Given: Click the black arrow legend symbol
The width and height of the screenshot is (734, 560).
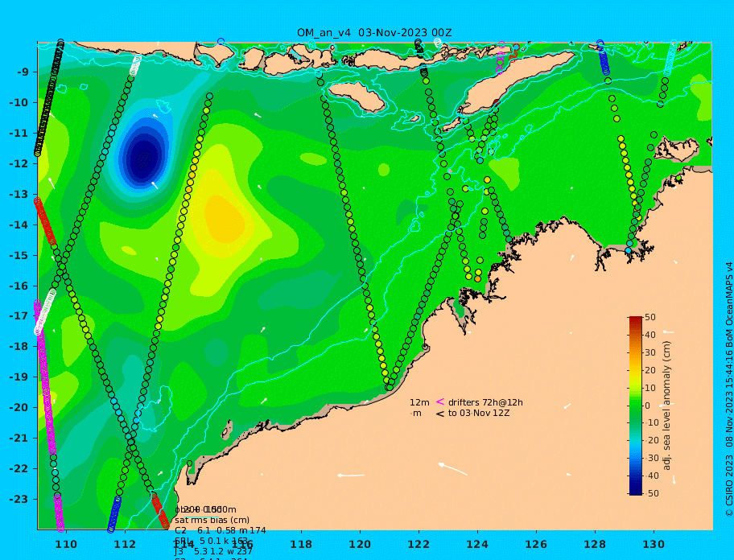Looking at the screenshot, I should tap(440, 414).
